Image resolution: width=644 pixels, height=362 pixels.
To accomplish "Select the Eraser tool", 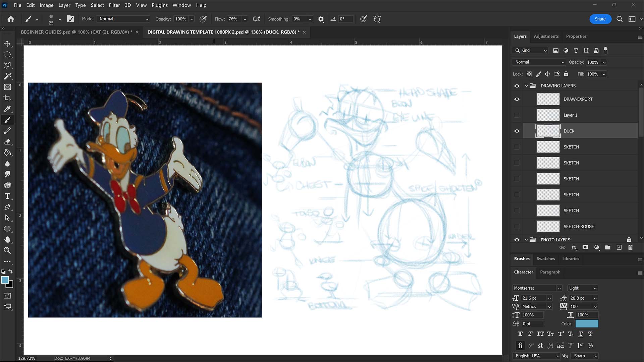I will pos(7,141).
